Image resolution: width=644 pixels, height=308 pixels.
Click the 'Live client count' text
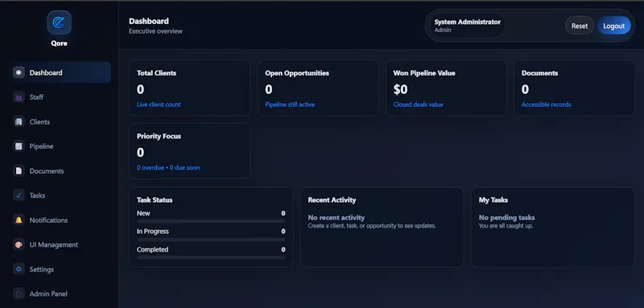[x=159, y=105]
